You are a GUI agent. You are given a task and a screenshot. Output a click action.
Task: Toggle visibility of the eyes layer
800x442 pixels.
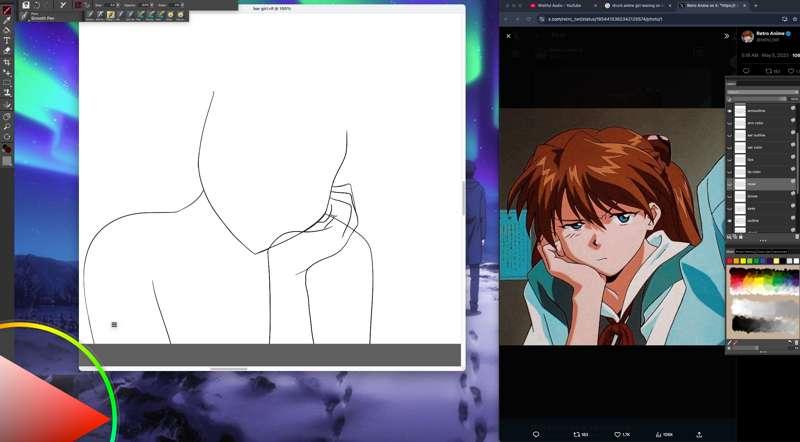pyautogui.click(x=730, y=208)
